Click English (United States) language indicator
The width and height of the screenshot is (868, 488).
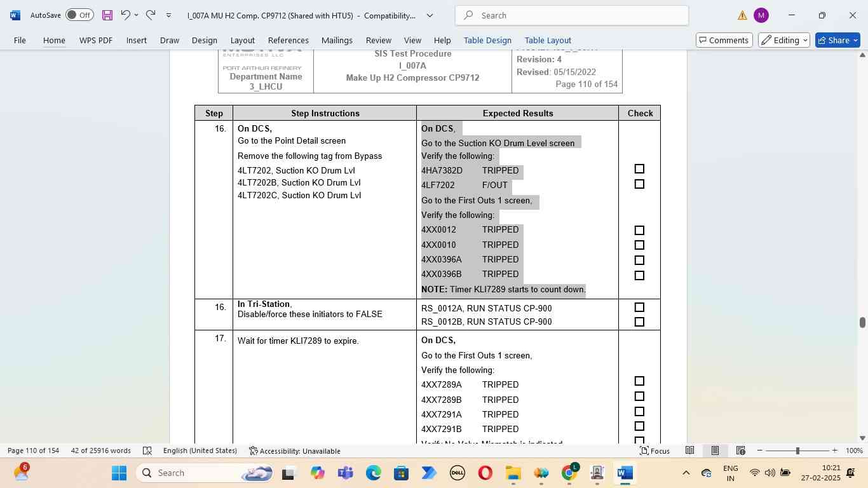click(x=200, y=451)
